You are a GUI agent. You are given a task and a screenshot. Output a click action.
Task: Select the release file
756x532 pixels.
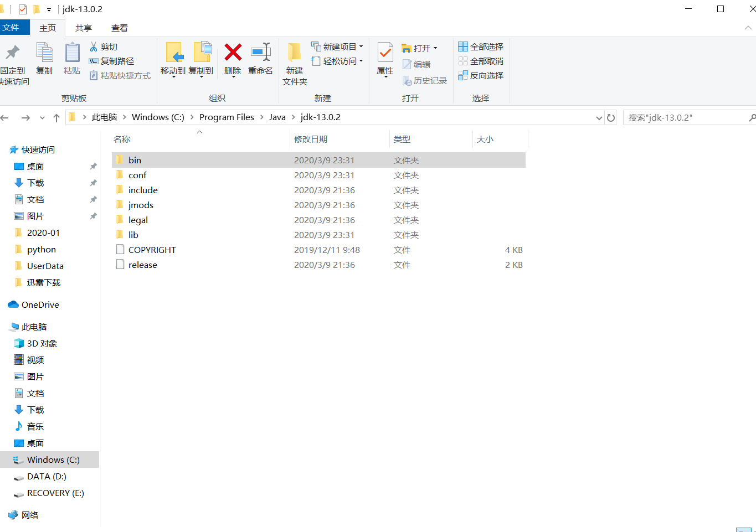318,265
